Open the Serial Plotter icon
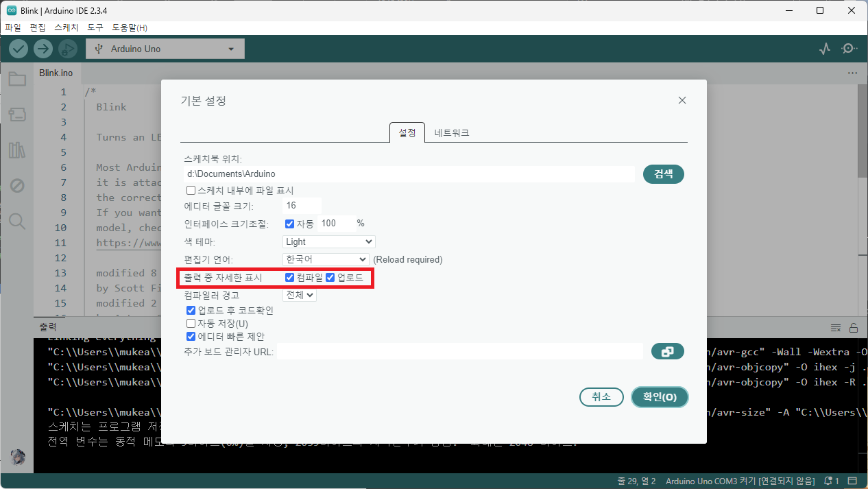Screen dimensions: 868x489 825,49
